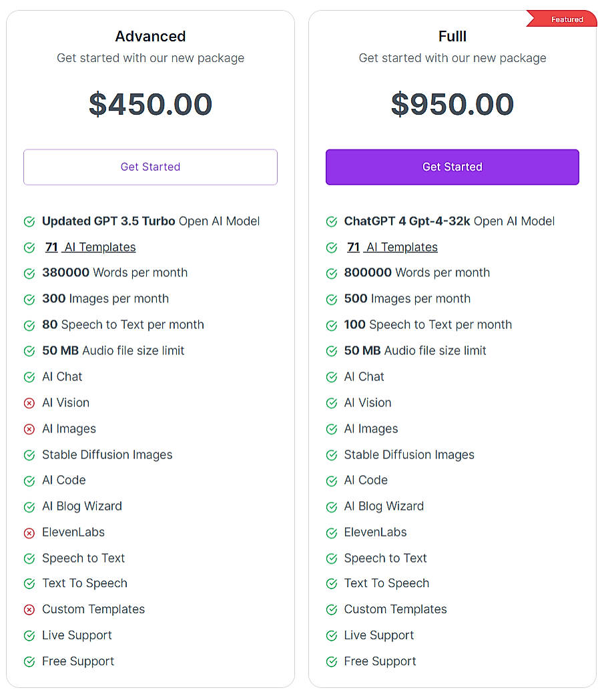Click the $950.00 price of Fulll plan

[452, 104]
